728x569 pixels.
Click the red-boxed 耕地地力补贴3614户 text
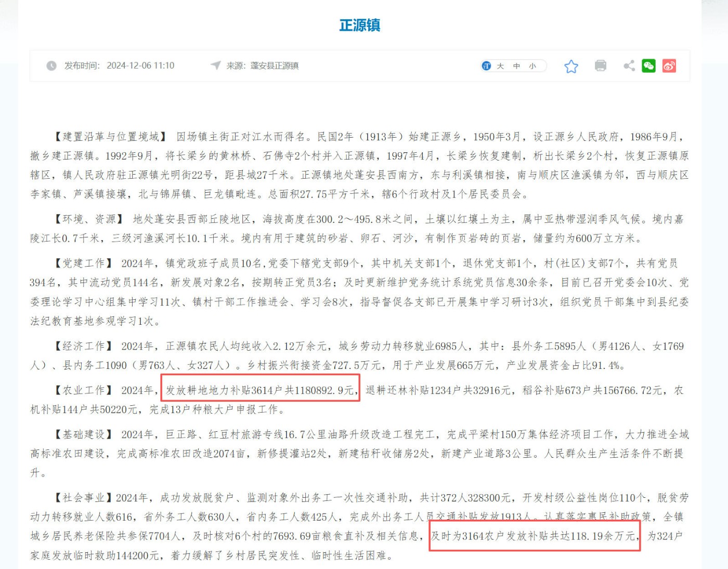point(260,390)
